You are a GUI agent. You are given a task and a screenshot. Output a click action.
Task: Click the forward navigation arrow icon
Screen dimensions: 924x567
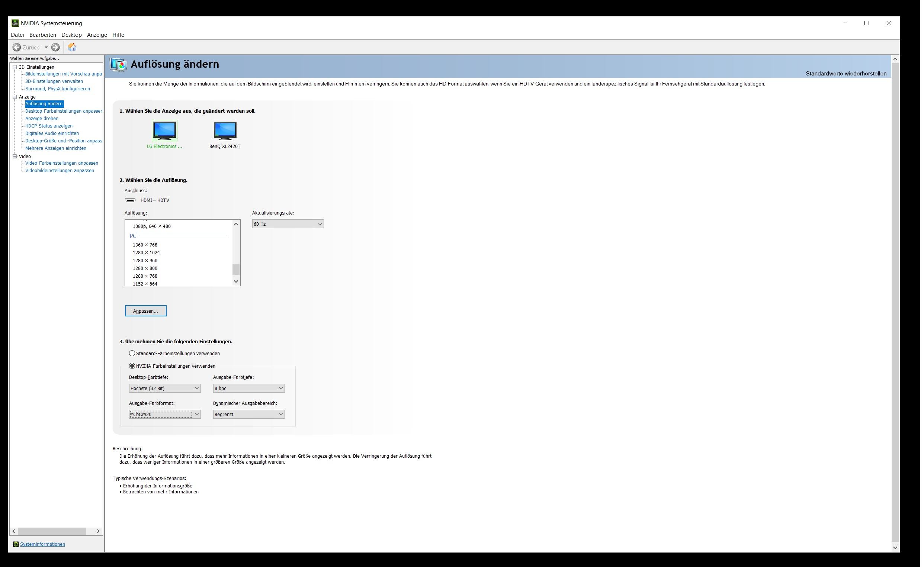(x=55, y=47)
